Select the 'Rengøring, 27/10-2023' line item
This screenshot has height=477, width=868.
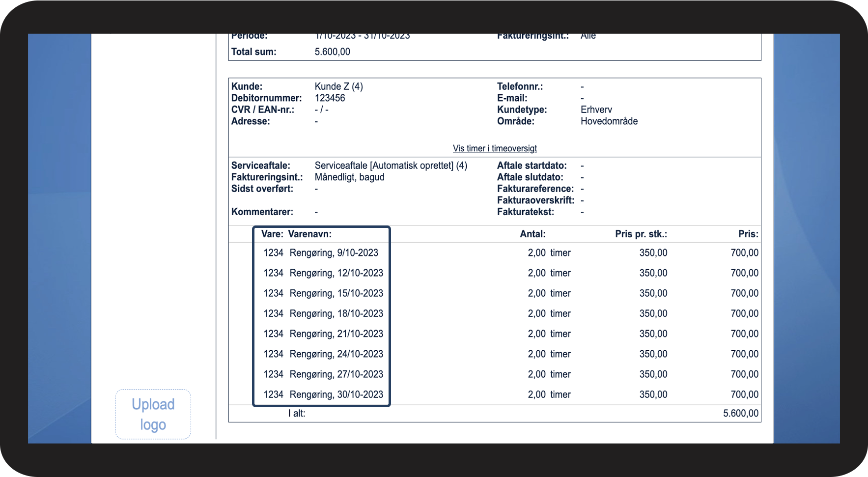click(336, 374)
